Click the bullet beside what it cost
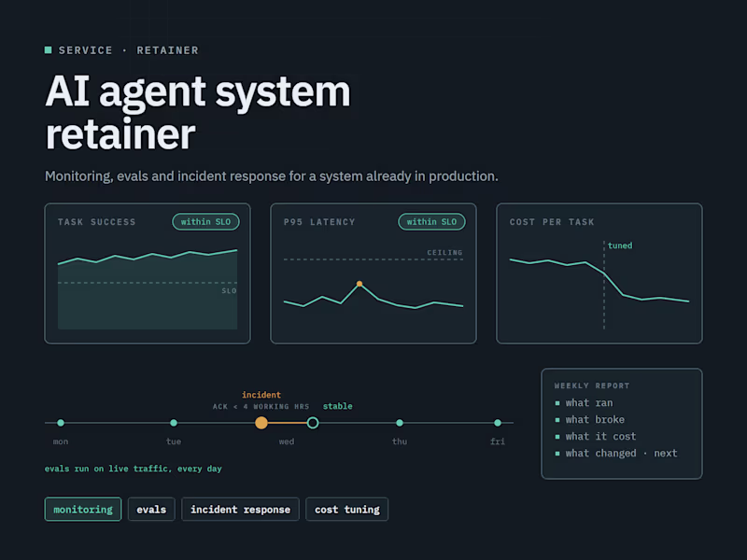The height and width of the screenshot is (560, 747). point(557,436)
